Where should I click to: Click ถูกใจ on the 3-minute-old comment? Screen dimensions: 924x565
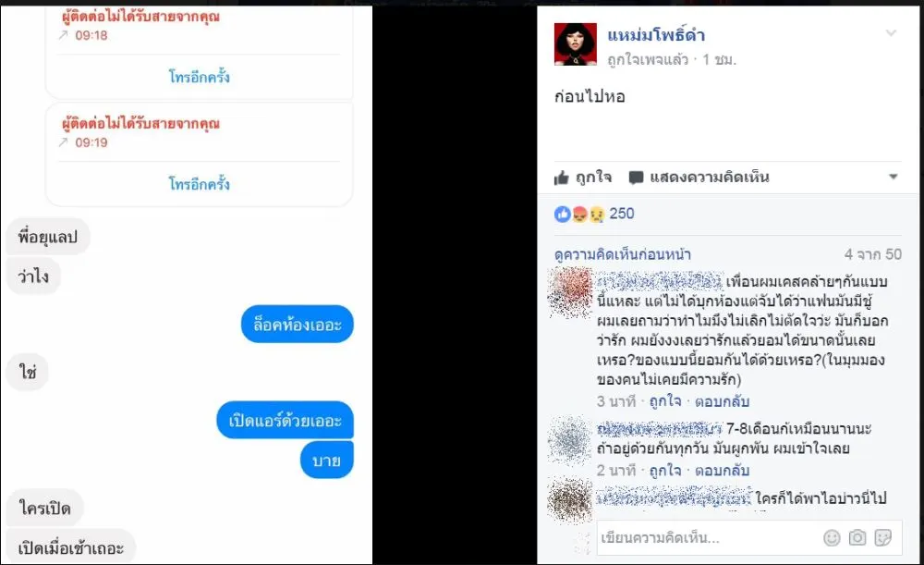(664, 401)
